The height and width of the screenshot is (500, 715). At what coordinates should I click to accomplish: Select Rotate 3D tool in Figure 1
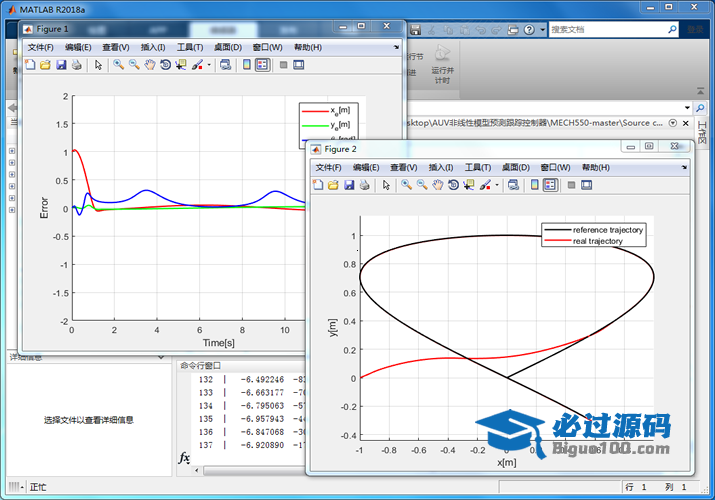click(x=165, y=65)
